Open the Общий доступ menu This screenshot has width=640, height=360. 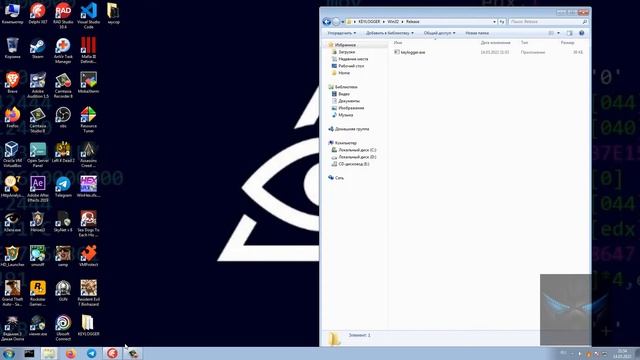(439, 33)
